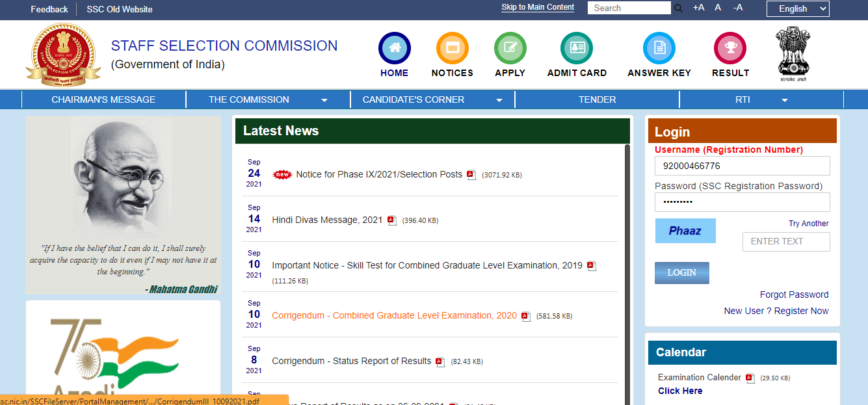Open the ANSWER KEY icon
The height and width of the screenshot is (405, 868).
point(659,48)
